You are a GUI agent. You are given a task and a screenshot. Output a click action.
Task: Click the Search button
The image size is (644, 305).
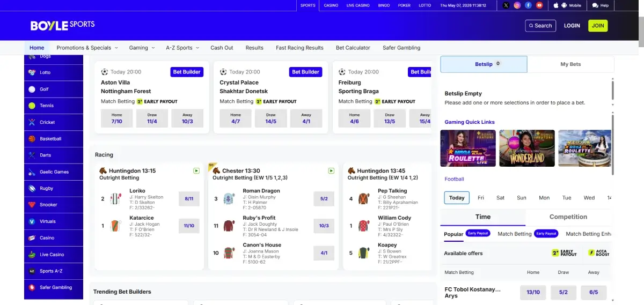[x=540, y=25]
